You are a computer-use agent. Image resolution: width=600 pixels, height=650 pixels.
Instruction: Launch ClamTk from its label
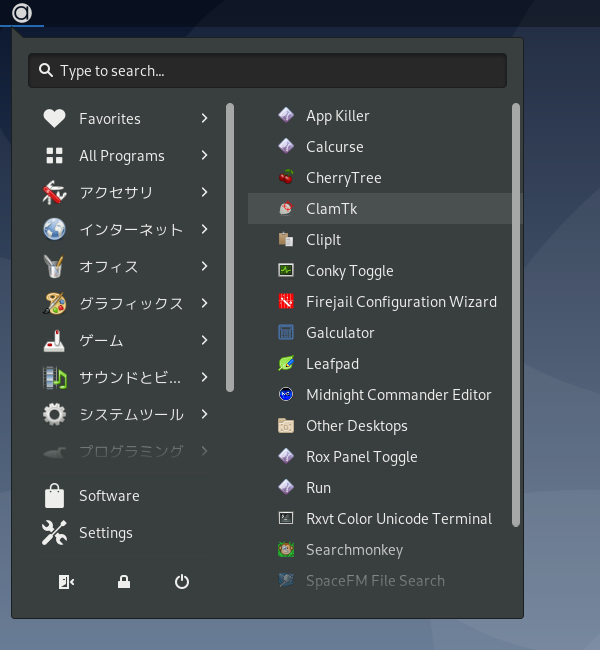pos(331,209)
